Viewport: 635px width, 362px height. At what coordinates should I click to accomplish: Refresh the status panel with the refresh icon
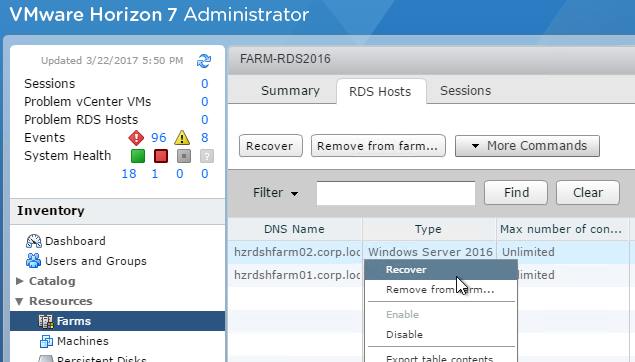(204, 61)
